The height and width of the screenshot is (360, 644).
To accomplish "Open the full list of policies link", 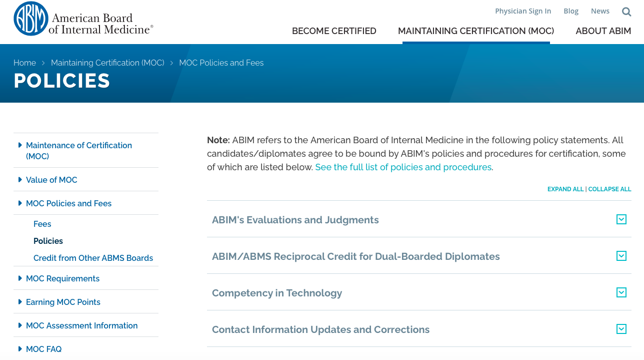I will tap(403, 167).
